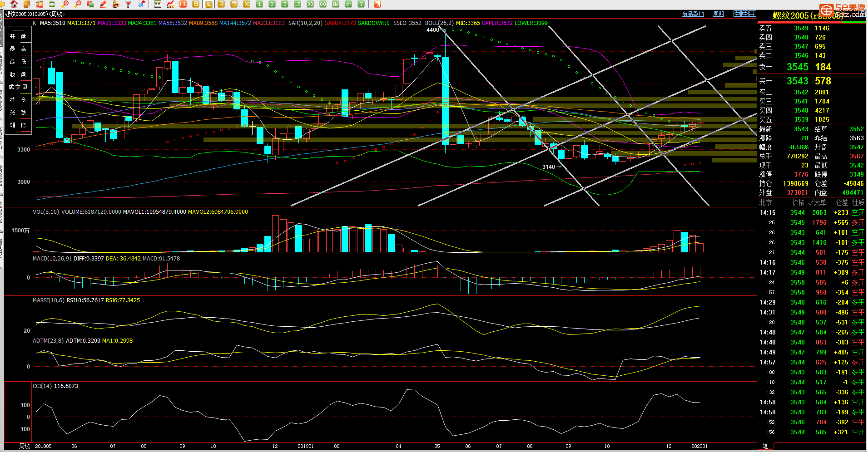The image size is (868, 452).
Task: Switch to daily (日) K-line period
Action: (x=196, y=4)
